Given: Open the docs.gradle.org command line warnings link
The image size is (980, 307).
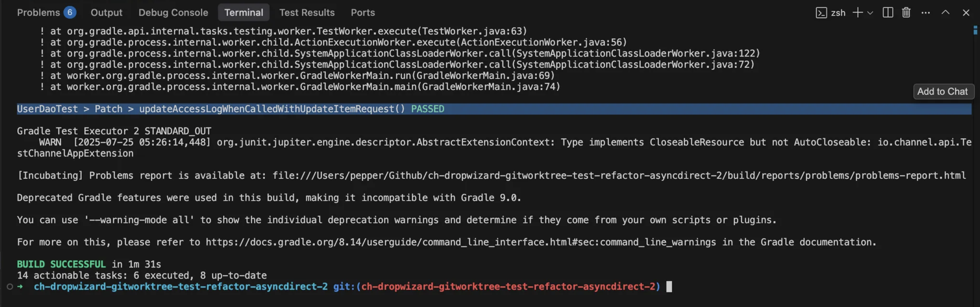Looking at the screenshot, I should tap(461, 242).
